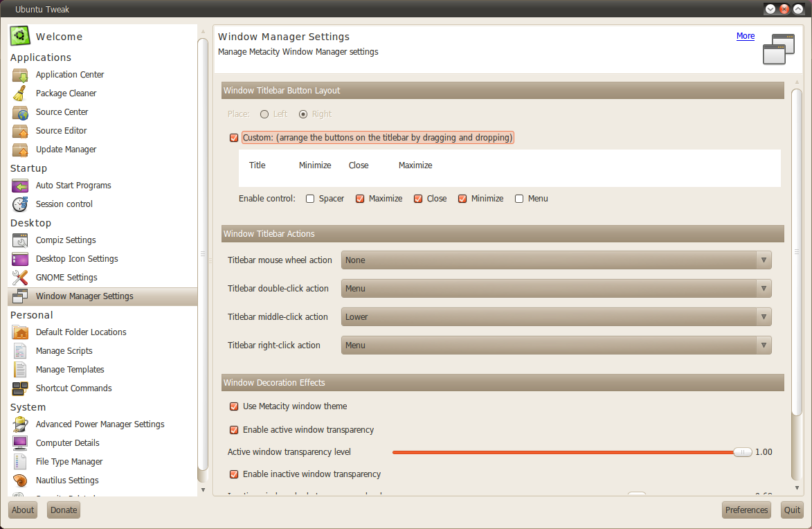Click the Shortcut Commands icon
This screenshot has width=812, height=529.
[x=20, y=388]
